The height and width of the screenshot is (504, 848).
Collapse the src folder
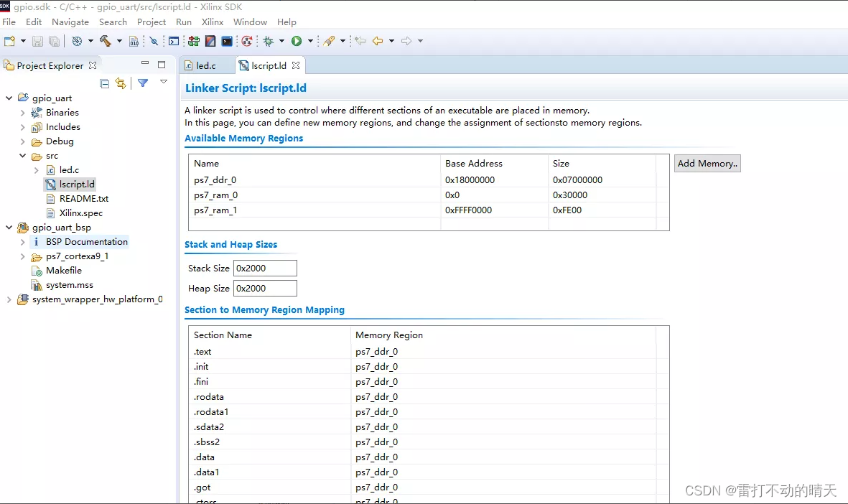[x=22, y=156]
